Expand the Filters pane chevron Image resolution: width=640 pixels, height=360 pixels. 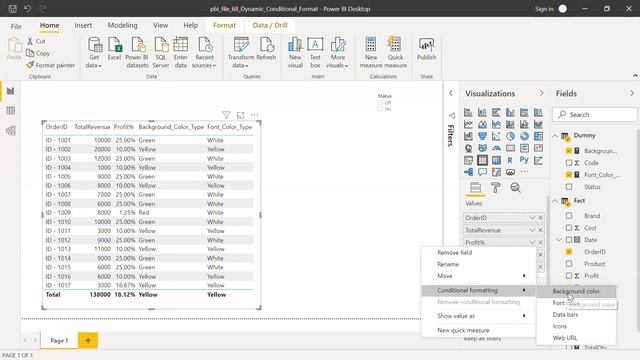click(x=451, y=93)
